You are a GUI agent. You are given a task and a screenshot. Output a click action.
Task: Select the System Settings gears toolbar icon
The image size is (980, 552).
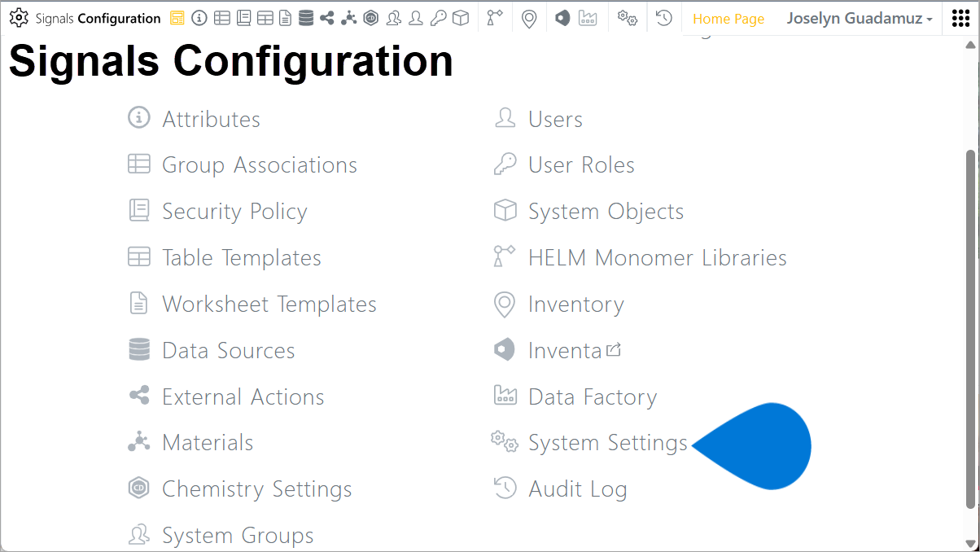[x=627, y=18]
